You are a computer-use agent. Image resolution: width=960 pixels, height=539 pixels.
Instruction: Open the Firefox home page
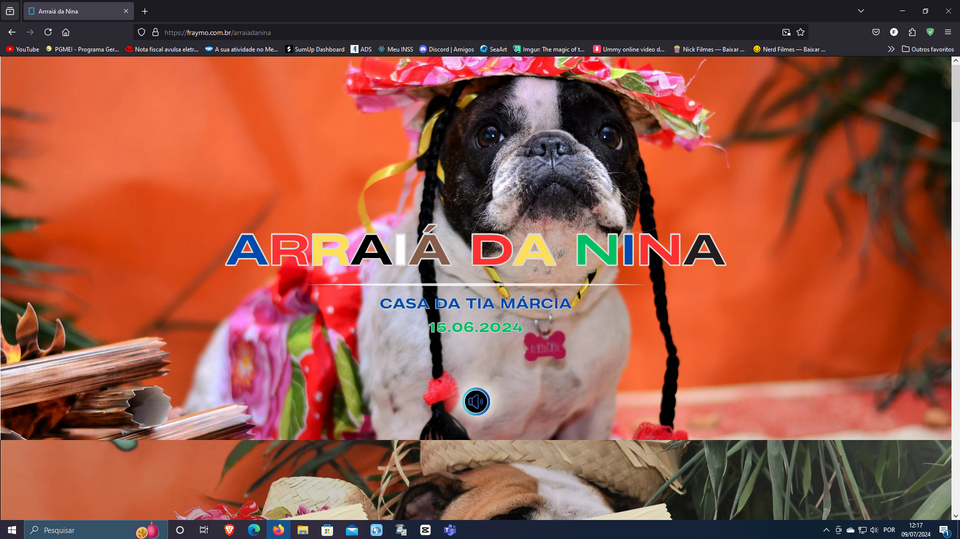(66, 32)
